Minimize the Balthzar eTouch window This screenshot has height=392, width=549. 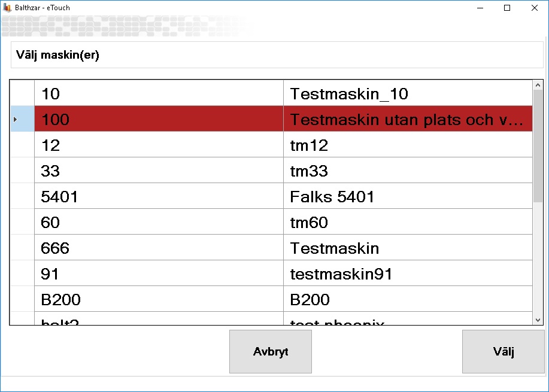point(480,8)
